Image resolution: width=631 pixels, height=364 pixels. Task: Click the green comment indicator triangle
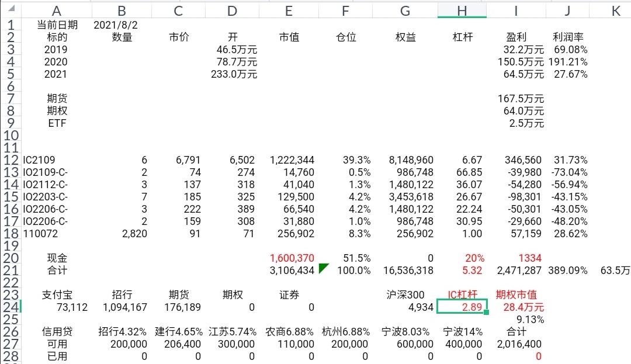tap(323, 267)
